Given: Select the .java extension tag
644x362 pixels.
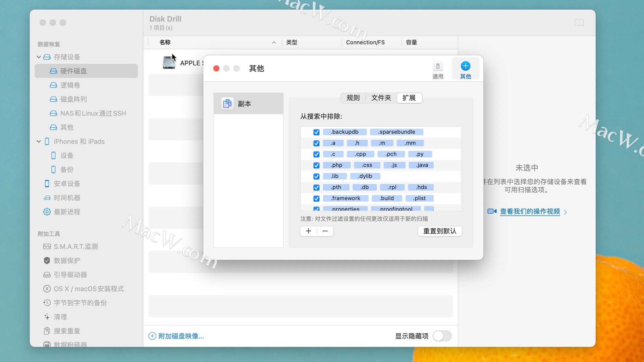Looking at the screenshot, I should 421,165.
